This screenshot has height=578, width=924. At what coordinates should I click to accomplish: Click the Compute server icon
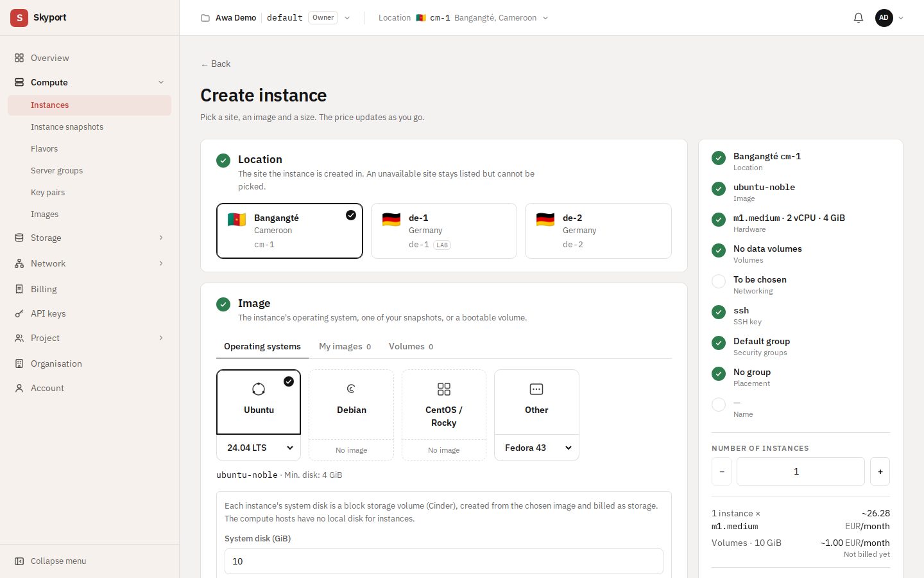click(x=19, y=82)
